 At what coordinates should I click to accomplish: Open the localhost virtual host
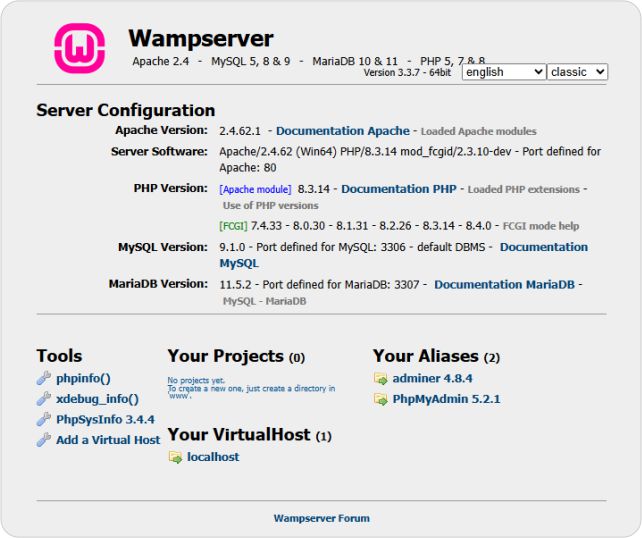click(213, 457)
